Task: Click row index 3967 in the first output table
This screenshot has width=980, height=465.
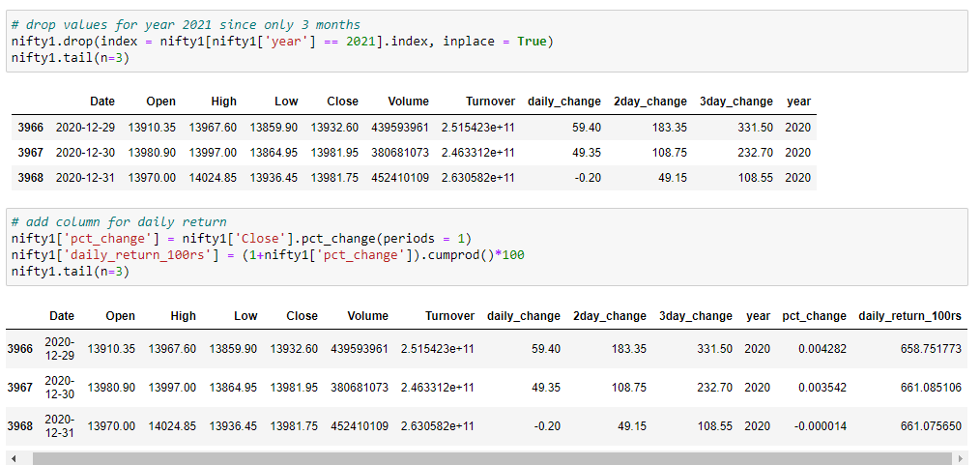Action: [31, 153]
